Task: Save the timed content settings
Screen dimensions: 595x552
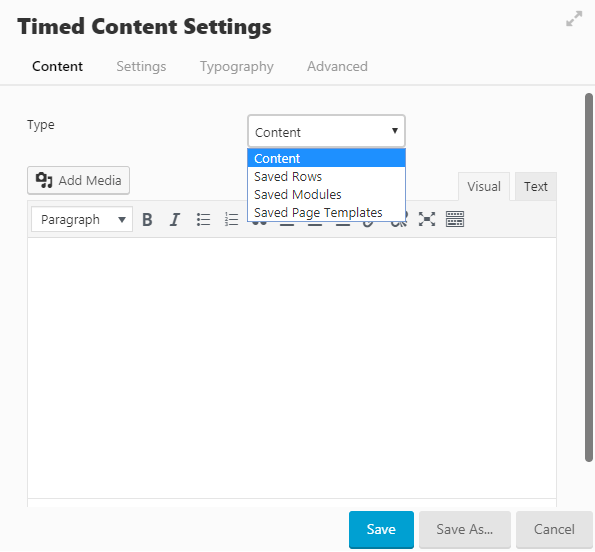Action: coord(381,529)
